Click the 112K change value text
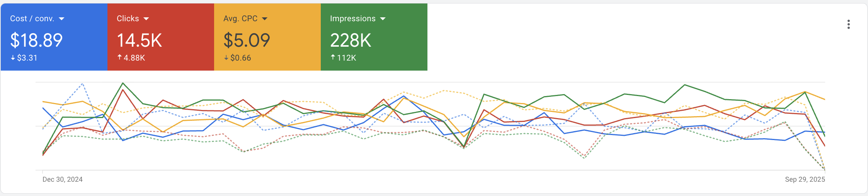The image size is (868, 196). 347,58
